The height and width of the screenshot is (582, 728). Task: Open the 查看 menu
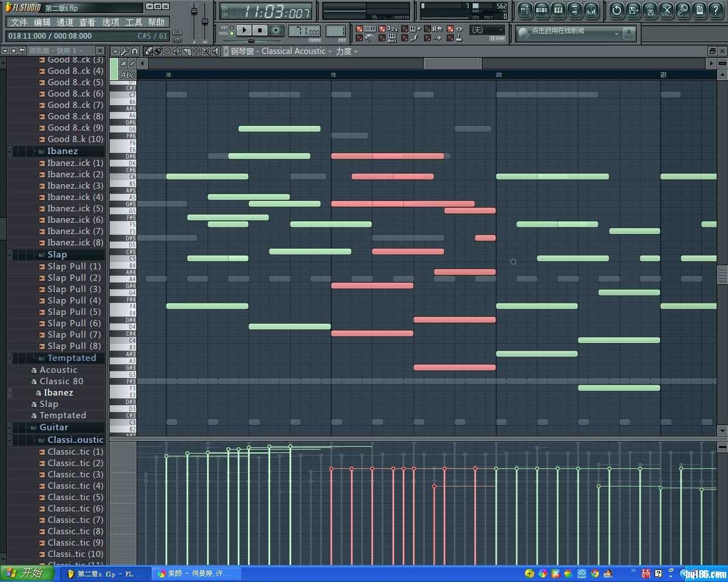pyautogui.click(x=88, y=22)
